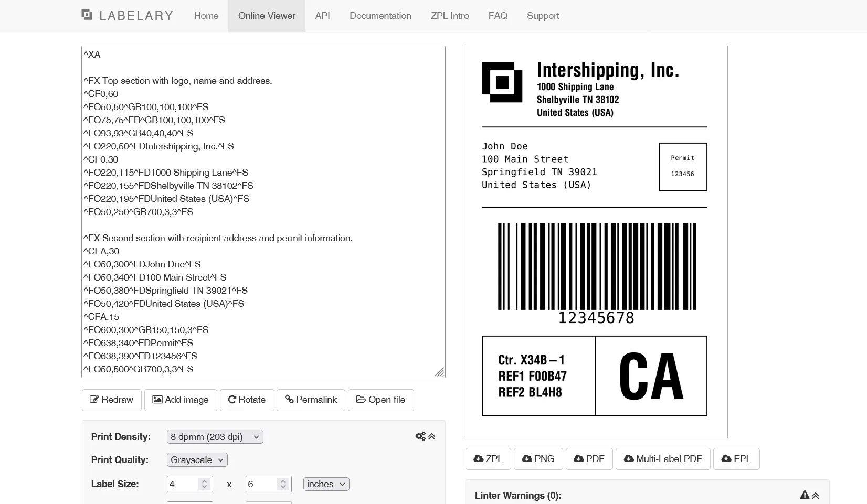Click the "^FO50,50^GB100,100,100^FS" line

(146, 107)
